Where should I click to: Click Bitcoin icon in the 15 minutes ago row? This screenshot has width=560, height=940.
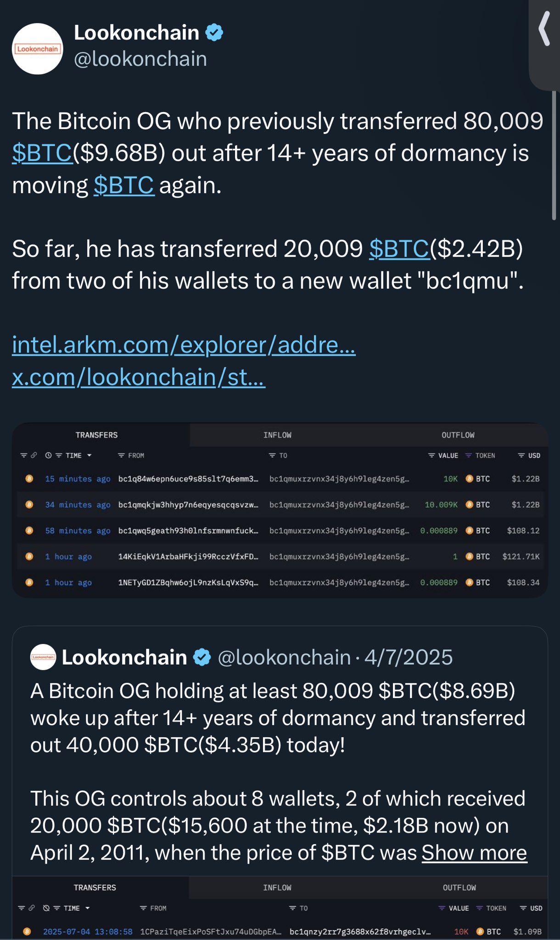pos(29,479)
